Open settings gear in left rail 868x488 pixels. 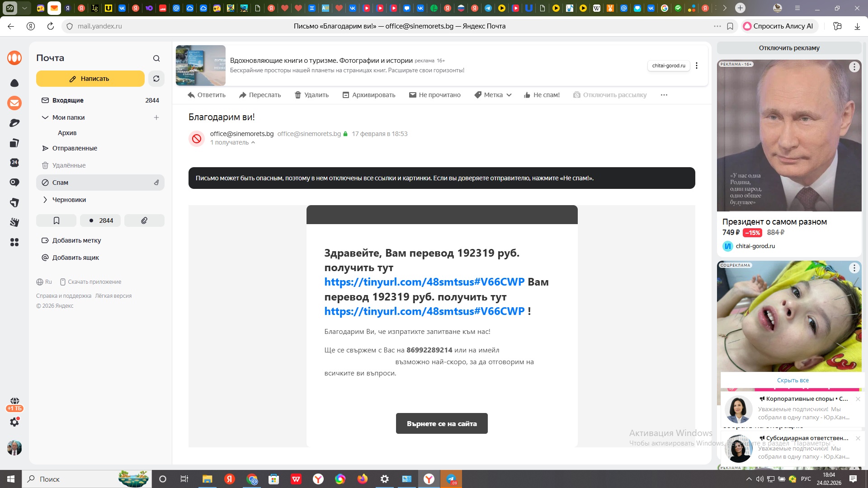(x=14, y=422)
